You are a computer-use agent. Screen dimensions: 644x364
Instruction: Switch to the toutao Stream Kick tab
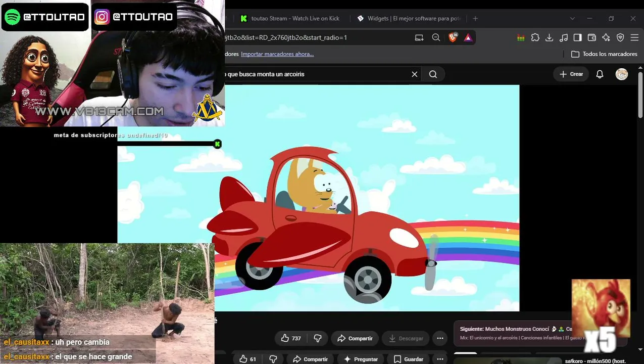[290, 18]
